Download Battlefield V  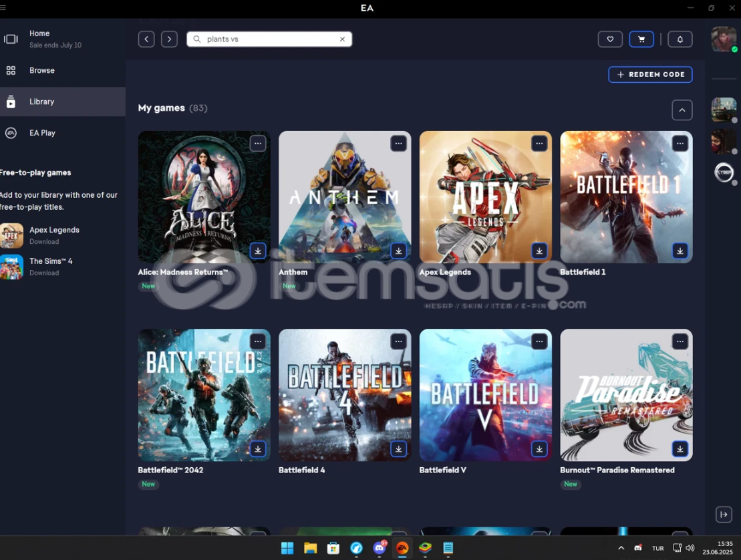tap(539, 448)
